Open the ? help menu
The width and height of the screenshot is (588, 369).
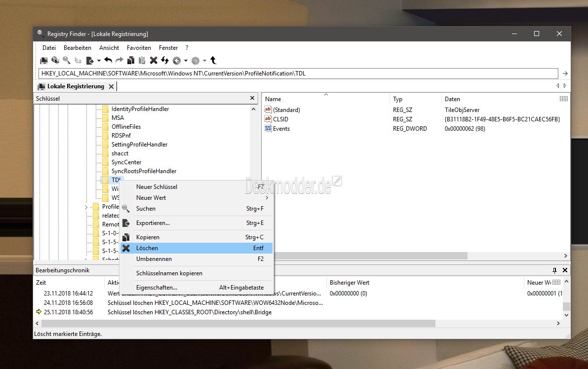click(187, 48)
